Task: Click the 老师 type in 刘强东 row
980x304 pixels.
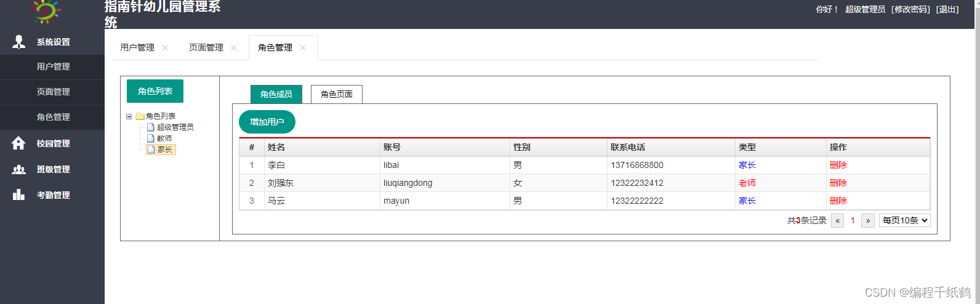Action: 747,183
